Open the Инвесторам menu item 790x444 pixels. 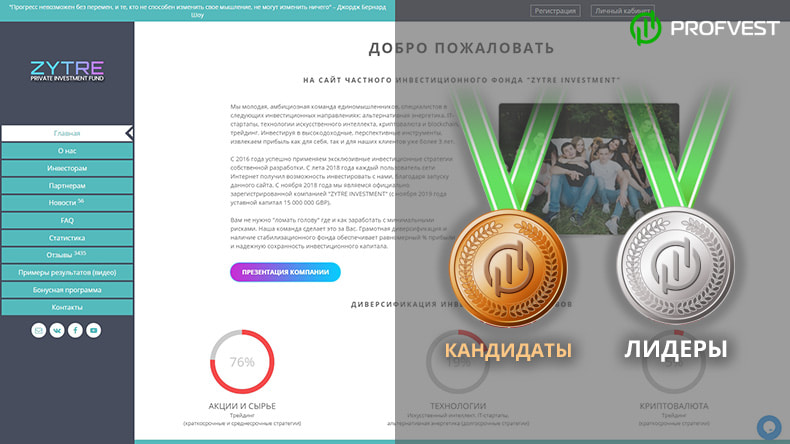tap(67, 168)
